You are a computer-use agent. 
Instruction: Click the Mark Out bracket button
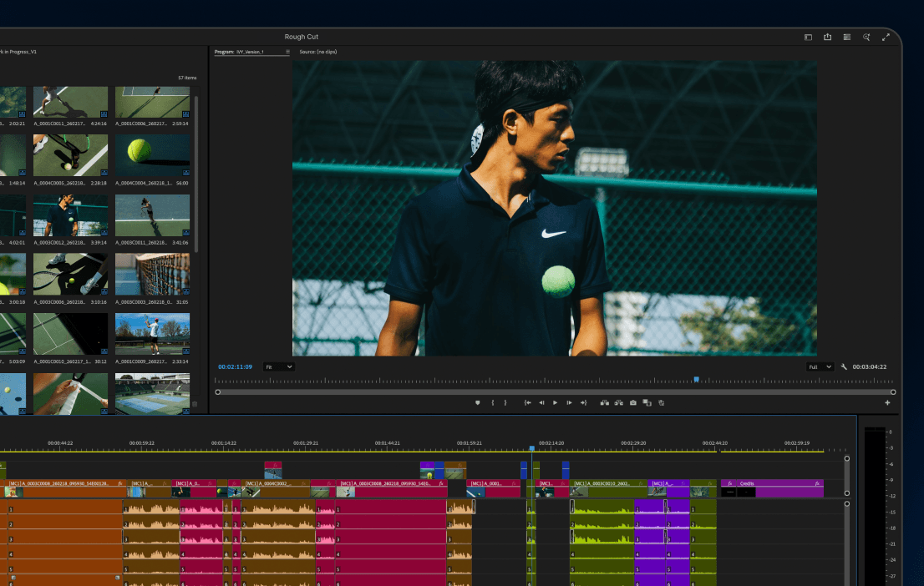505,403
